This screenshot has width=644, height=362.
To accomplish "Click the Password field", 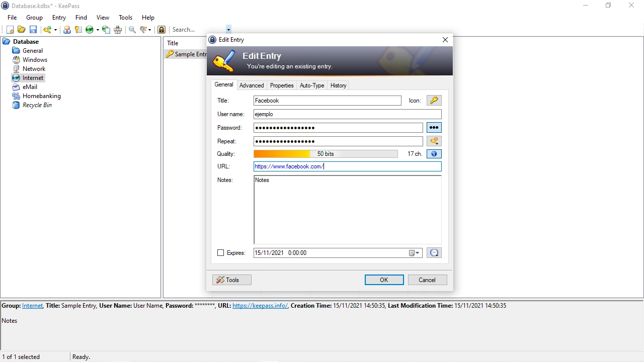I will tap(338, 128).
